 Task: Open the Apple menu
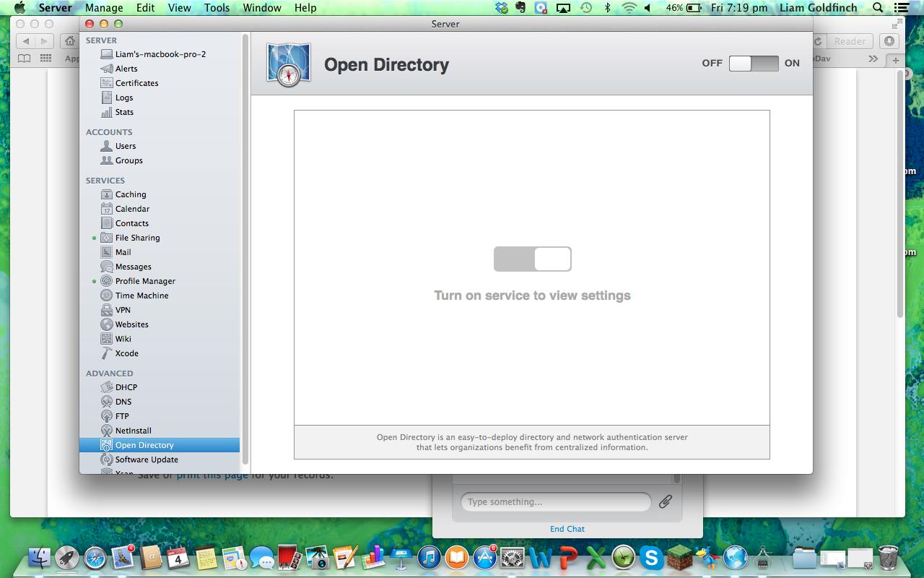19,8
